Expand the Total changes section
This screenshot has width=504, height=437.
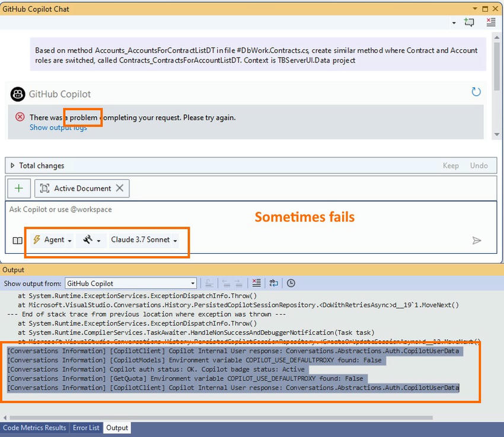click(12, 165)
